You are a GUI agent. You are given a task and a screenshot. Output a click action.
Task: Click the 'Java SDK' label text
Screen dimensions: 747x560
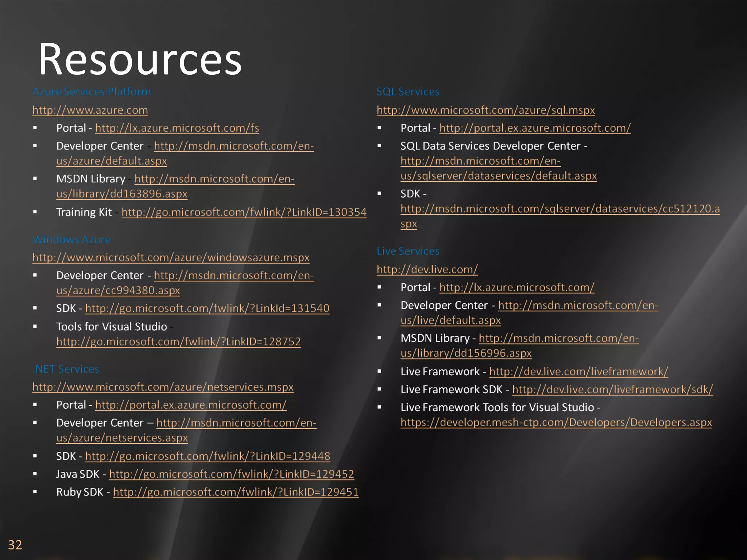point(78,474)
